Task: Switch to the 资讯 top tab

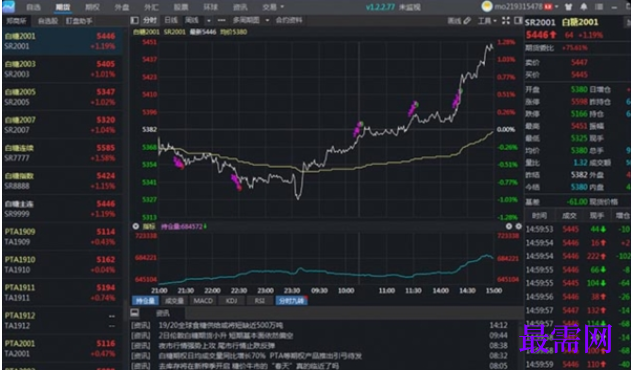Action: coord(240,7)
